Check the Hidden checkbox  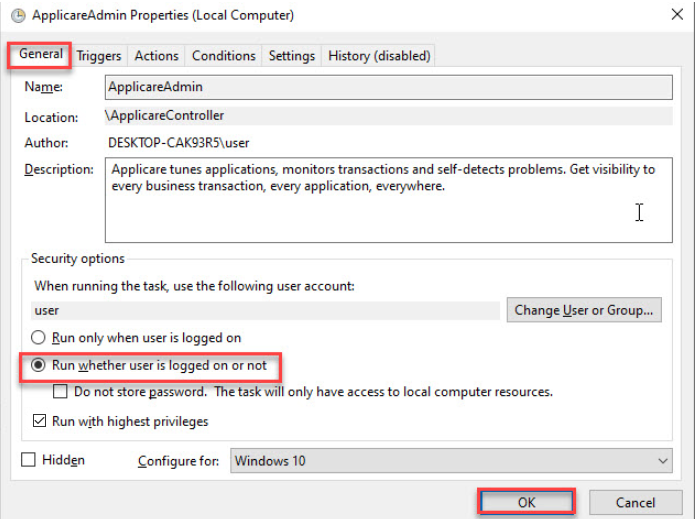point(28,460)
